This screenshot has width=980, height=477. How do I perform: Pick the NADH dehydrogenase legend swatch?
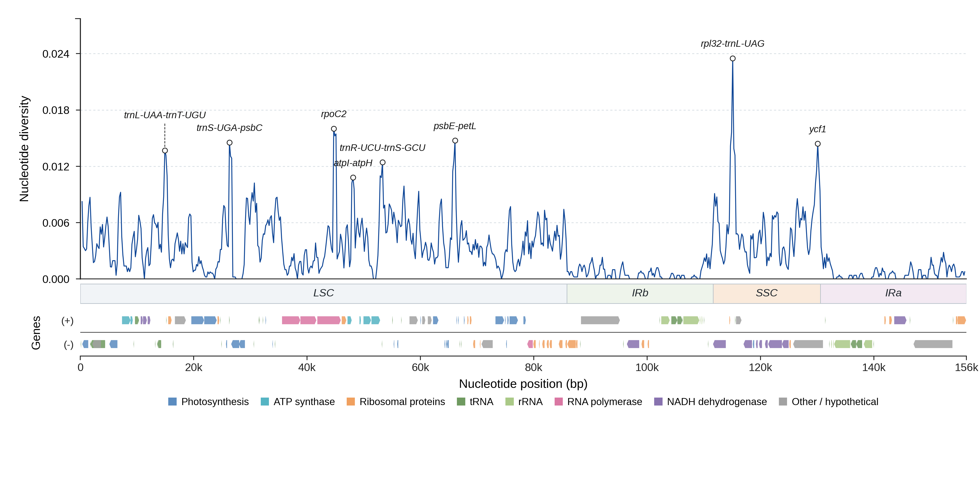658,402
